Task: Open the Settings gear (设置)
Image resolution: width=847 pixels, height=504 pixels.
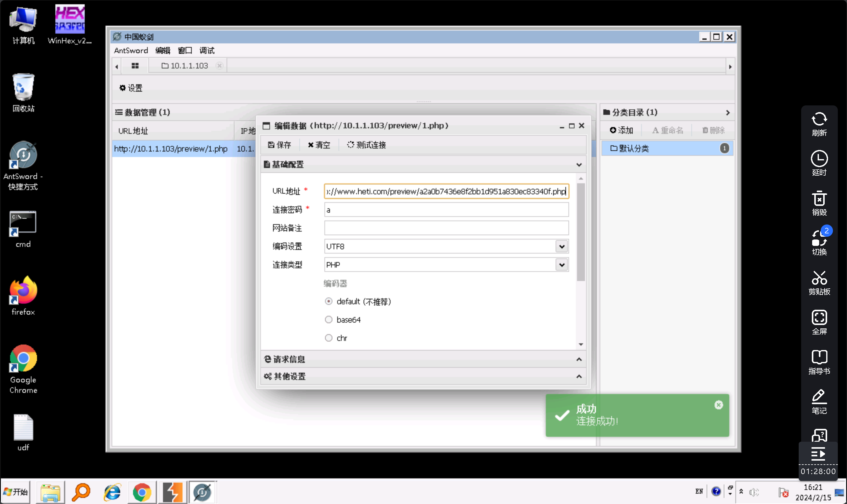Action: point(122,88)
